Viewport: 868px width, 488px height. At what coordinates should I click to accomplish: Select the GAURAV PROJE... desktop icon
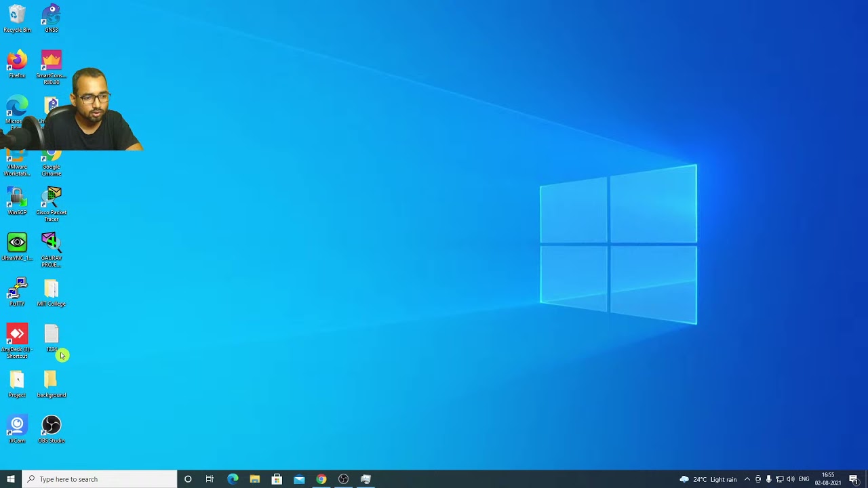pos(51,249)
